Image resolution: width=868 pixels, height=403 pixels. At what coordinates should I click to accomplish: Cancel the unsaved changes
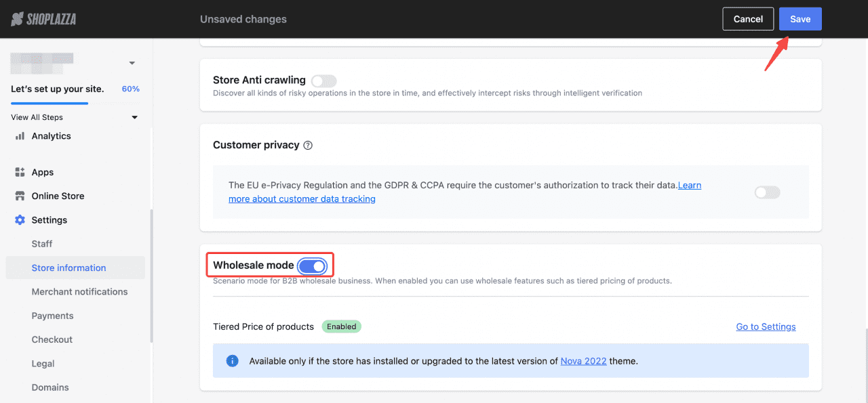748,19
